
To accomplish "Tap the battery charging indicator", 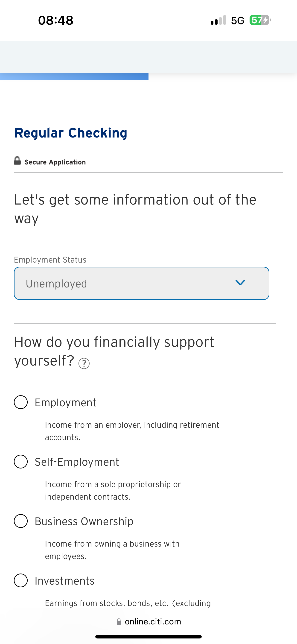I will tap(260, 20).
